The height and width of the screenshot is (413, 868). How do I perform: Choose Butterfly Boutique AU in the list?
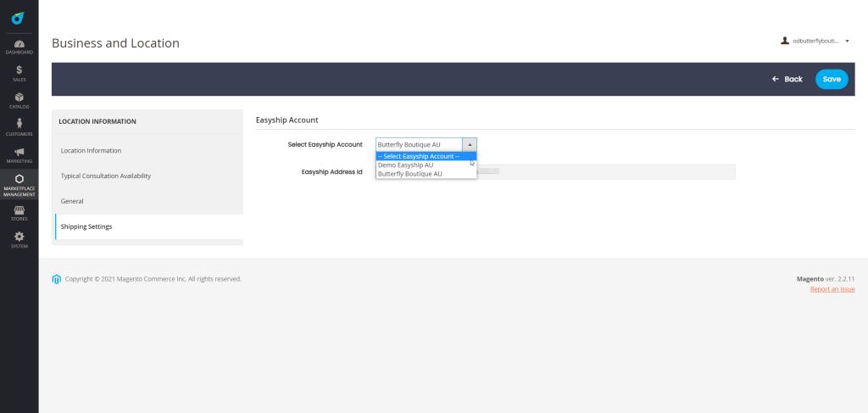[x=426, y=174]
